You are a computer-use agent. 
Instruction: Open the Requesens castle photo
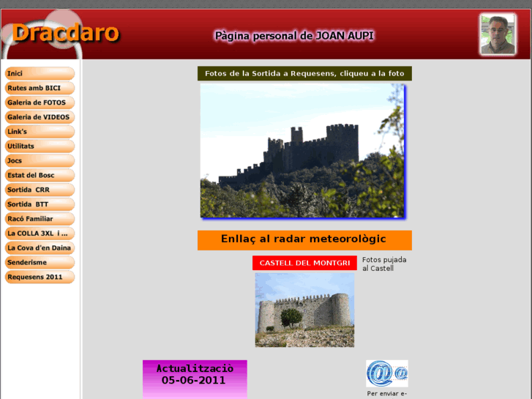point(303,151)
